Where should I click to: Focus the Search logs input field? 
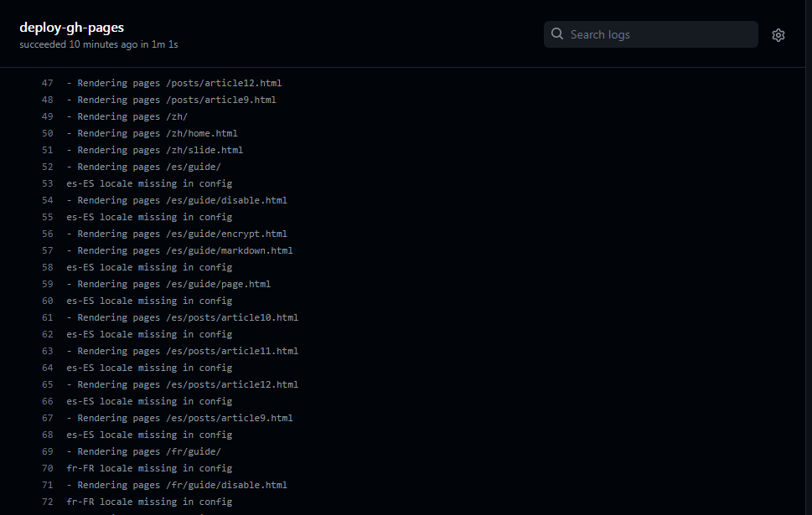click(x=662, y=34)
